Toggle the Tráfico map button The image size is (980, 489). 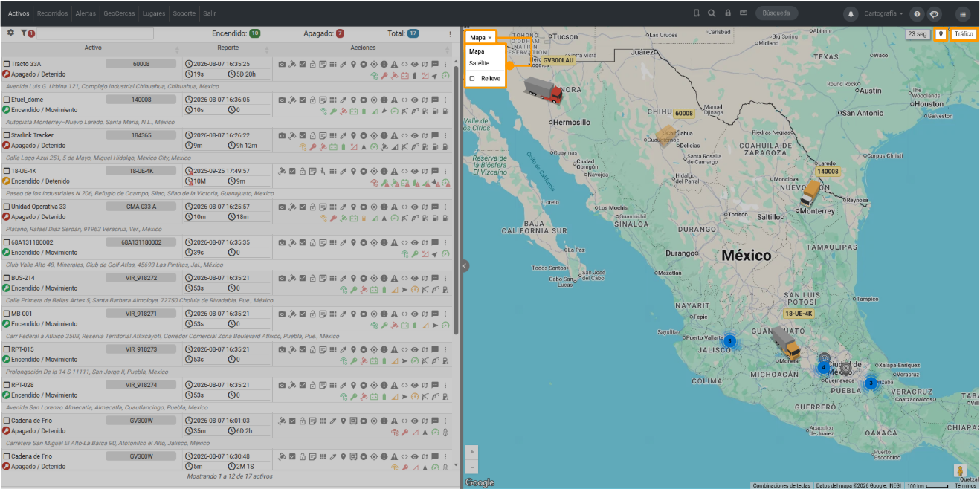[x=964, y=34]
